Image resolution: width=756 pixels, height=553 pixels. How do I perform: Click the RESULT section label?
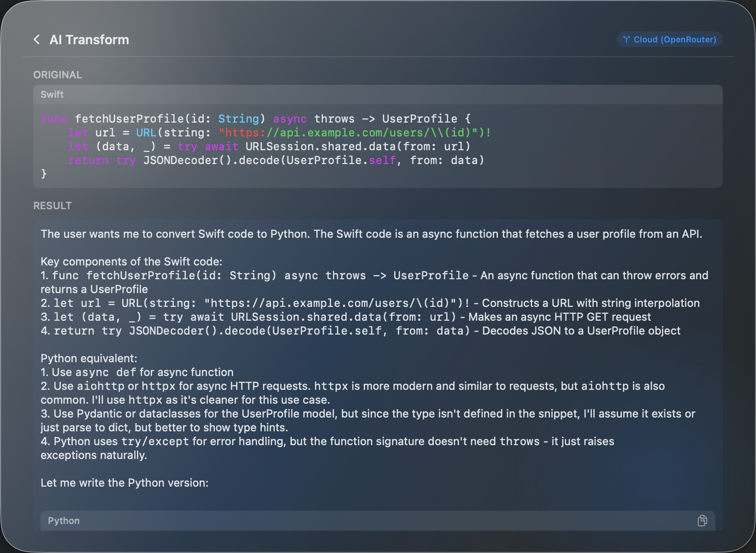pos(53,206)
